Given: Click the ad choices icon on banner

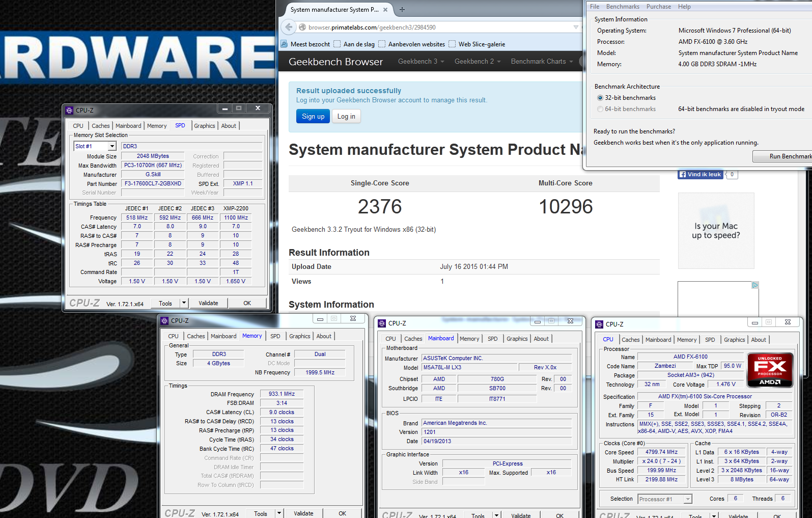Looking at the screenshot, I should pyautogui.click(x=755, y=285).
